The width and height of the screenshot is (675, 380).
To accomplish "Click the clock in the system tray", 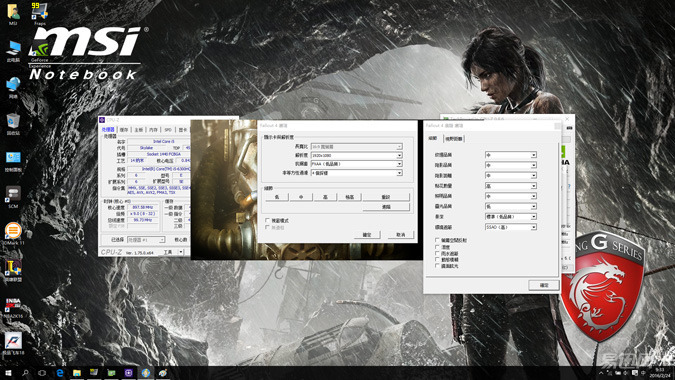I will click(x=660, y=373).
